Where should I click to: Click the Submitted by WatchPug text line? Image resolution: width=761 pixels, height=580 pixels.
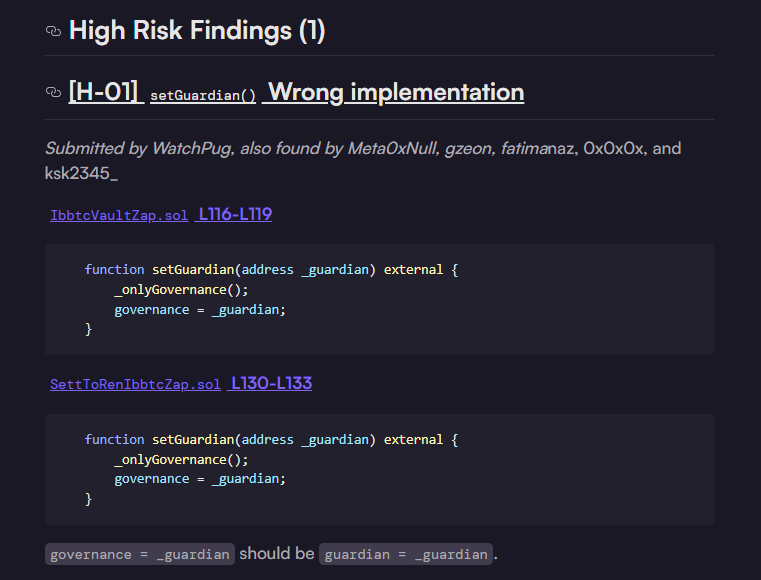[363, 148]
